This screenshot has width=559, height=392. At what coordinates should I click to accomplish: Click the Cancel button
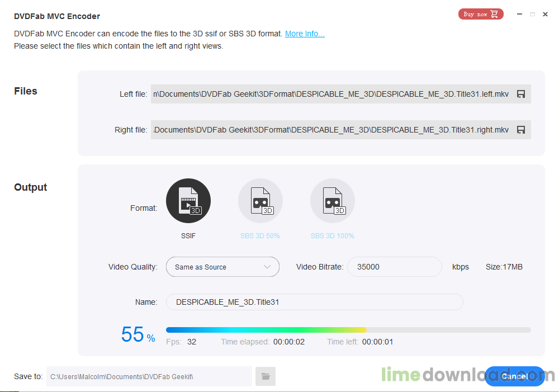[514, 376]
